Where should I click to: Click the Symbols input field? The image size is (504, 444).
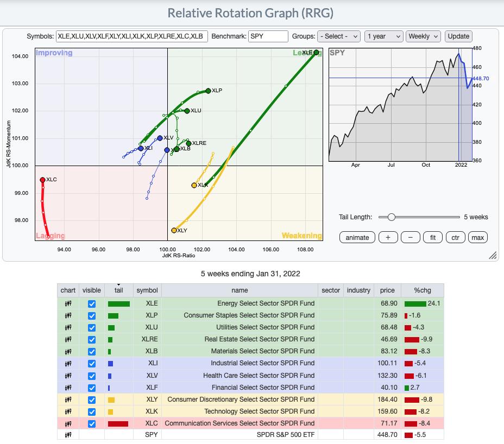coord(132,36)
